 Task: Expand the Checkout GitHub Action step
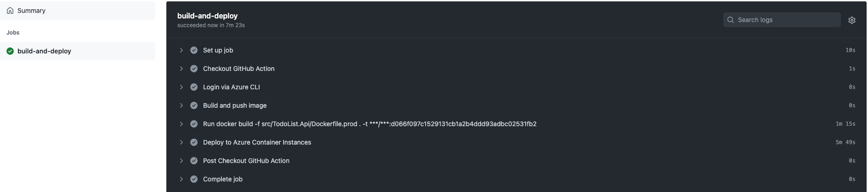[181, 69]
